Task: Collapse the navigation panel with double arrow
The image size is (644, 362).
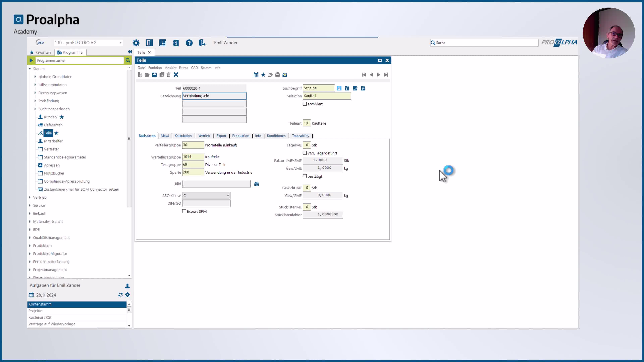Action: point(130,52)
